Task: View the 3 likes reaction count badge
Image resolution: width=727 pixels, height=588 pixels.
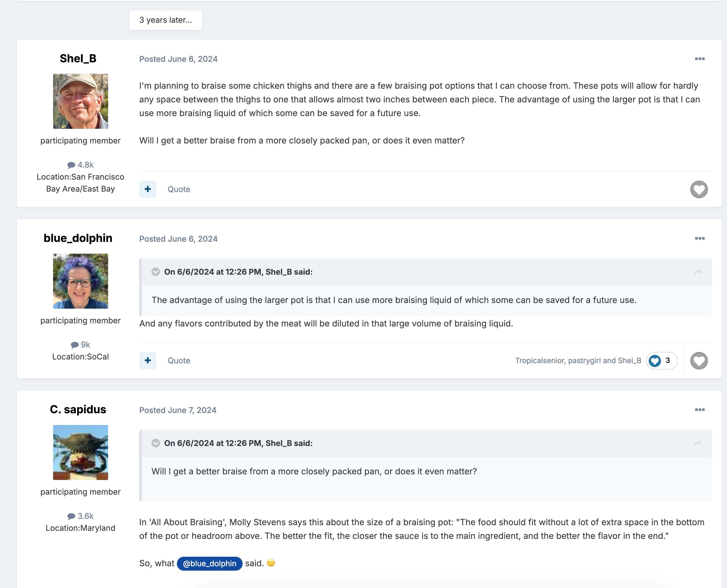Action: tap(662, 361)
